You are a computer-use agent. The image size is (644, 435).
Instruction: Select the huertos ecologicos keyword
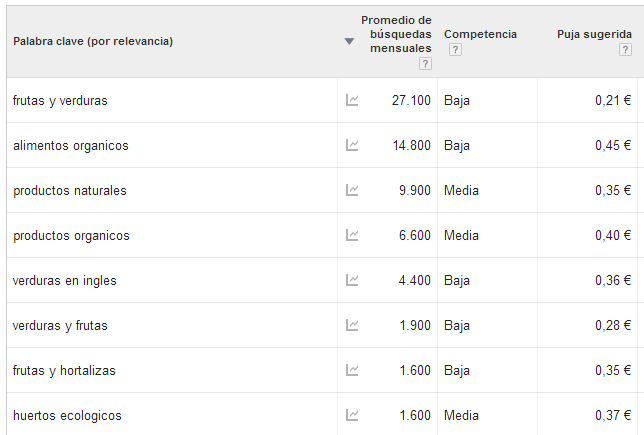coord(67,416)
